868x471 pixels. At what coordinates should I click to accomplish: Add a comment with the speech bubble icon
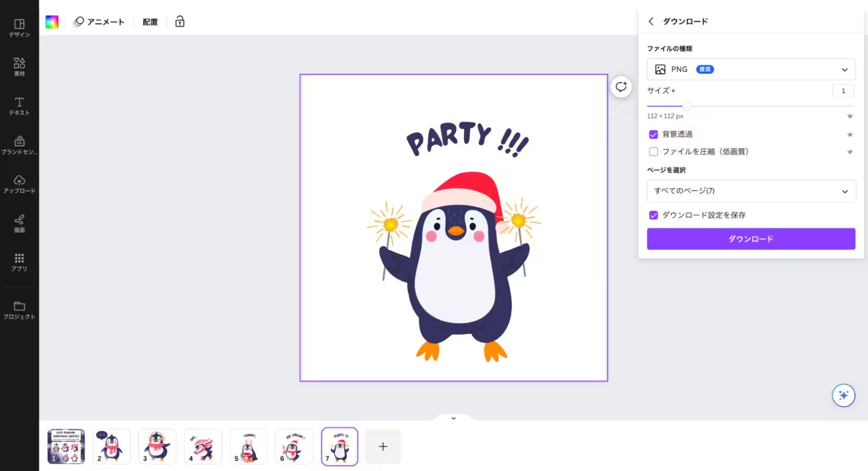pyautogui.click(x=621, y=87)
